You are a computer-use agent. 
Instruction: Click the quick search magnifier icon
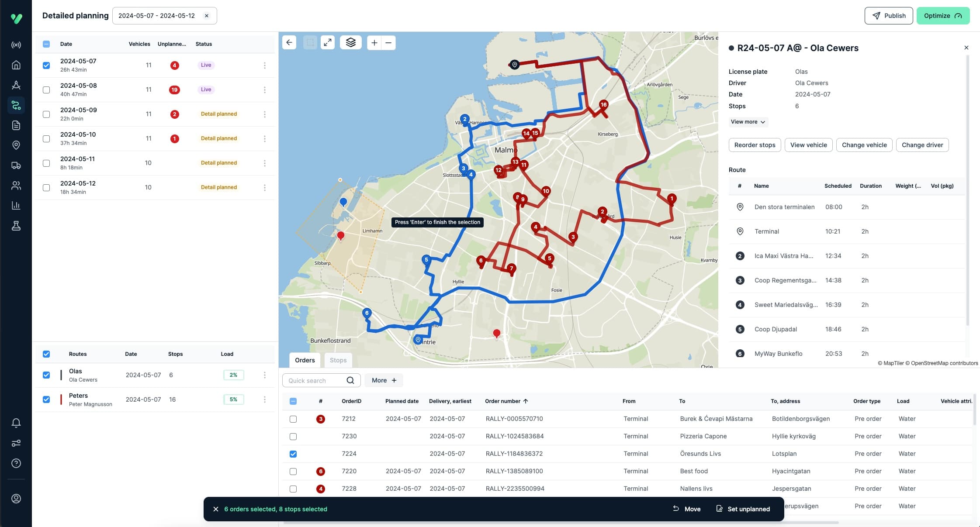click(350, 380)
